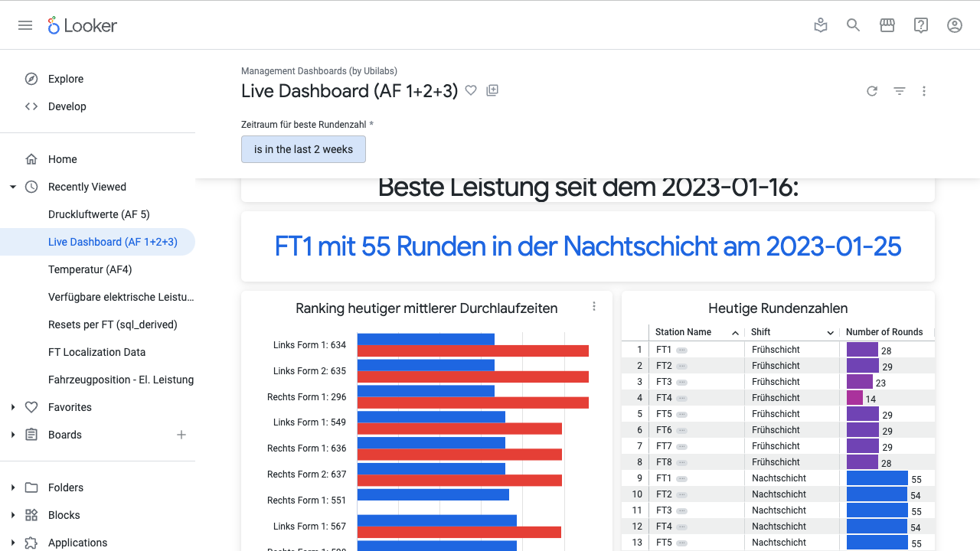Sort by Shift column arrow
Screen dimensions: 980x551
point(831,332)
